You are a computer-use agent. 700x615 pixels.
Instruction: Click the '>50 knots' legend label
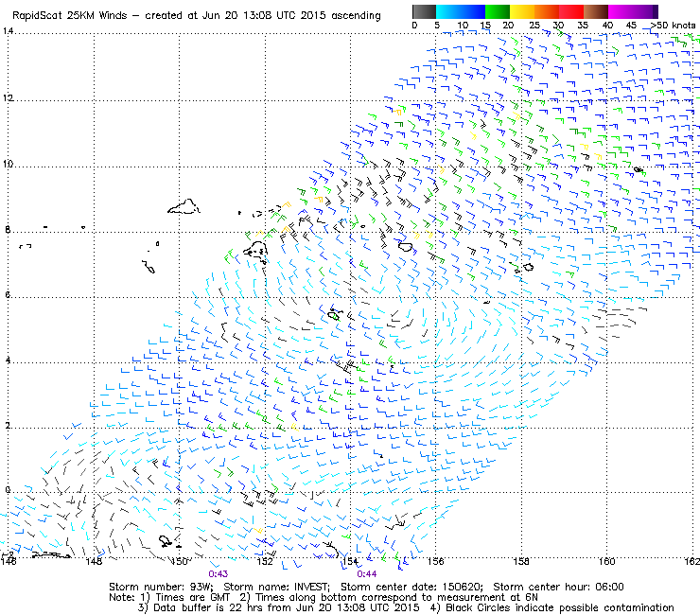click(x=673, y=26)
